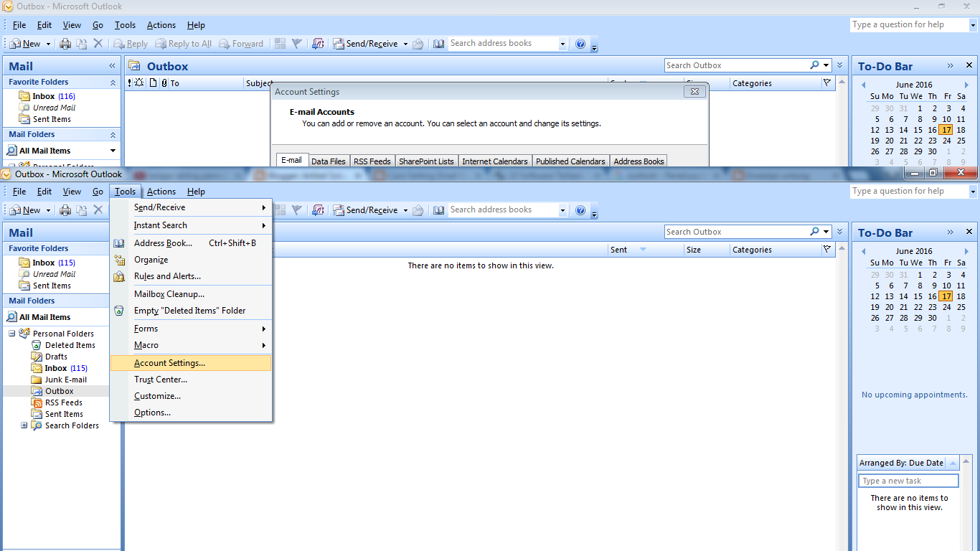The width and height of the screenshot is (980, 551).
Task: Select Internet Calendars tab in Account Settings
Action: pyautogui.click(x=495, y=161)
